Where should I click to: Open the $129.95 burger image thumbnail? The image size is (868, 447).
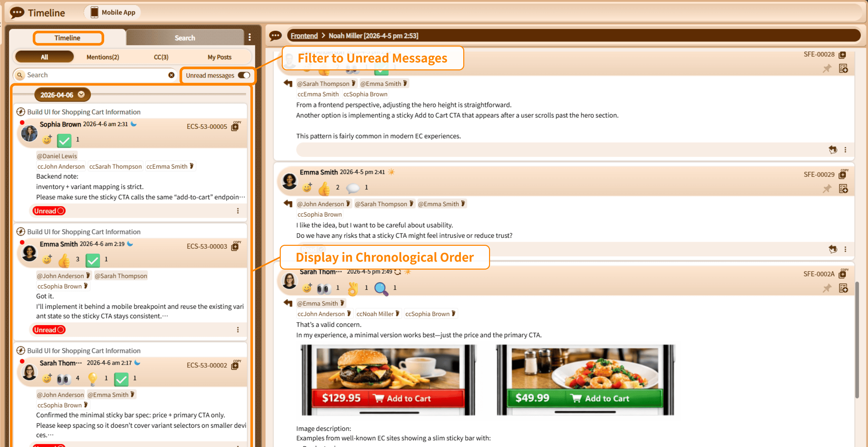click(x=388, y=380)
